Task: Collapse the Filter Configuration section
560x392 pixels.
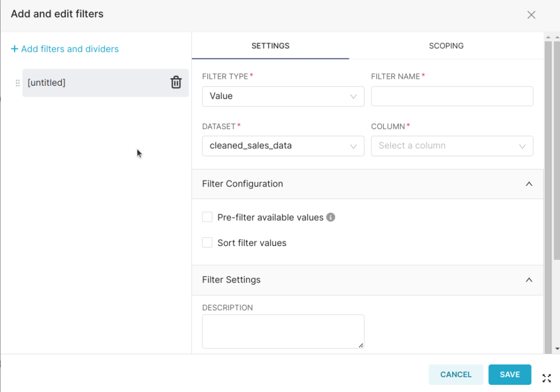Action: [x=529, y=184]
